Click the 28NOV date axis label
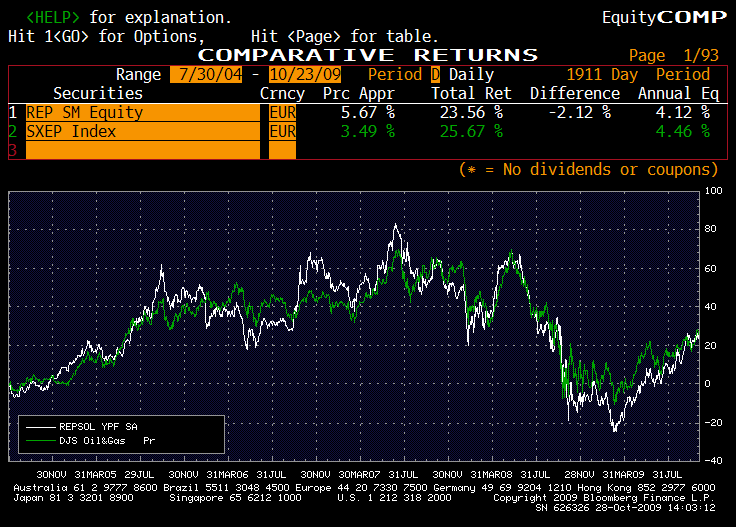This screenshot has height=527, width=736. [579, 474]
